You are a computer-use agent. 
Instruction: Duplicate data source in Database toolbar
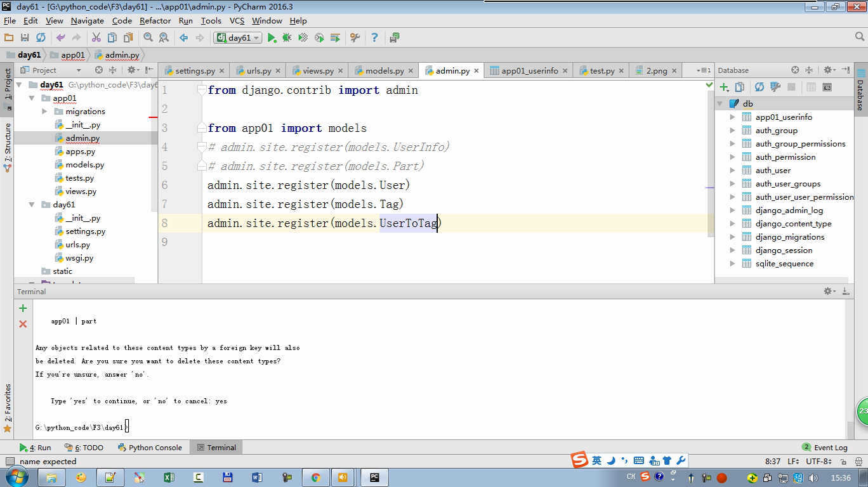pyautogui.click(x=740, y=87)
